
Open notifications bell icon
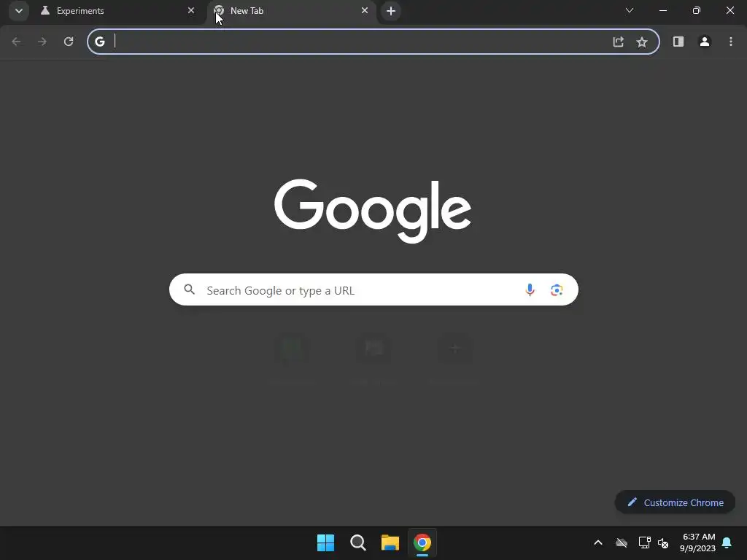coord(727,542)
